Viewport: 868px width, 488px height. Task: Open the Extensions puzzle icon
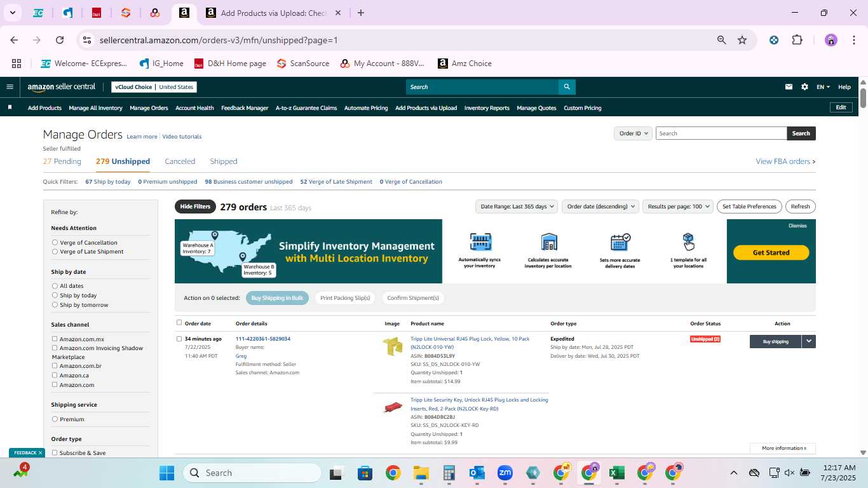797,40
